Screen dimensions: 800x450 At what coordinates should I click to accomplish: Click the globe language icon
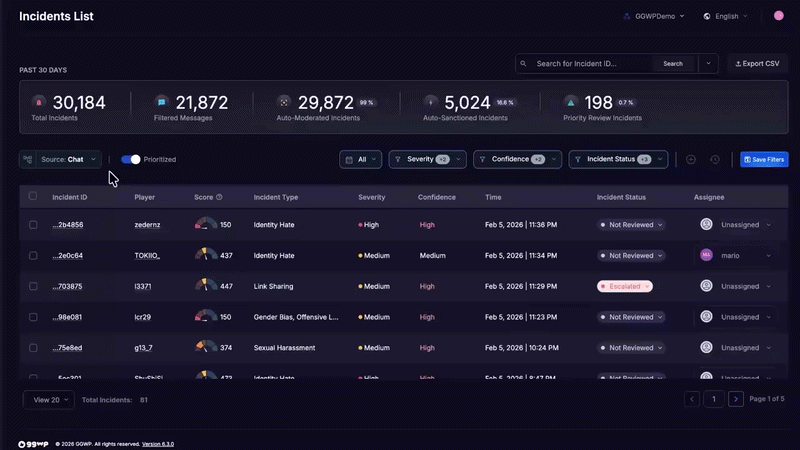pyautogui.click(x=707, y=16)
